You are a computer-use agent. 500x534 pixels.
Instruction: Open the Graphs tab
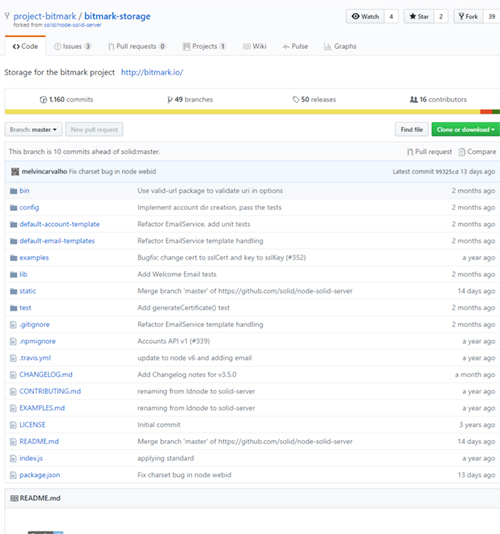tap(340, 46)
